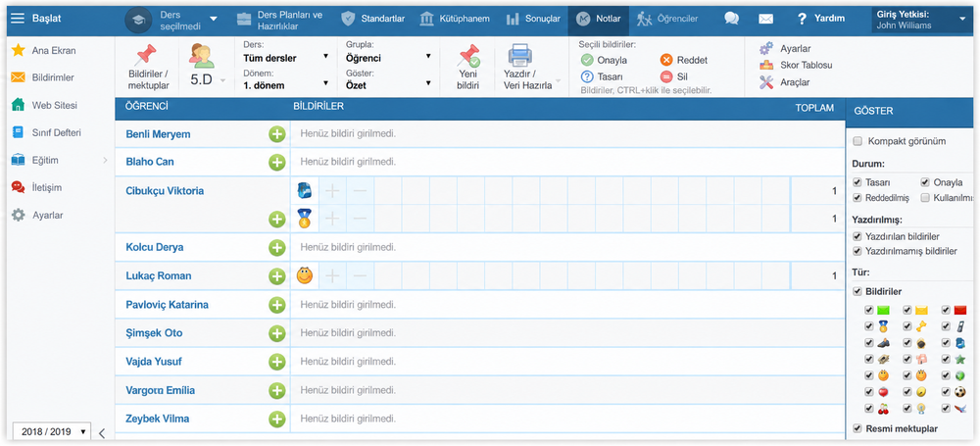980x446 pixels.
Task: Click the medal badge for Cibukçu Viktoria
Action: (x=305, y=219)
